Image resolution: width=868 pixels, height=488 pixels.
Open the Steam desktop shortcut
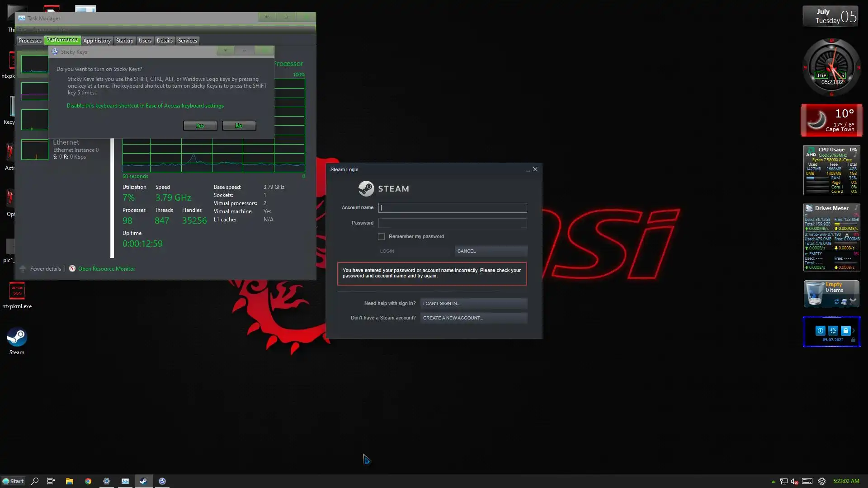pyautogui.click(x=17, y=338)
